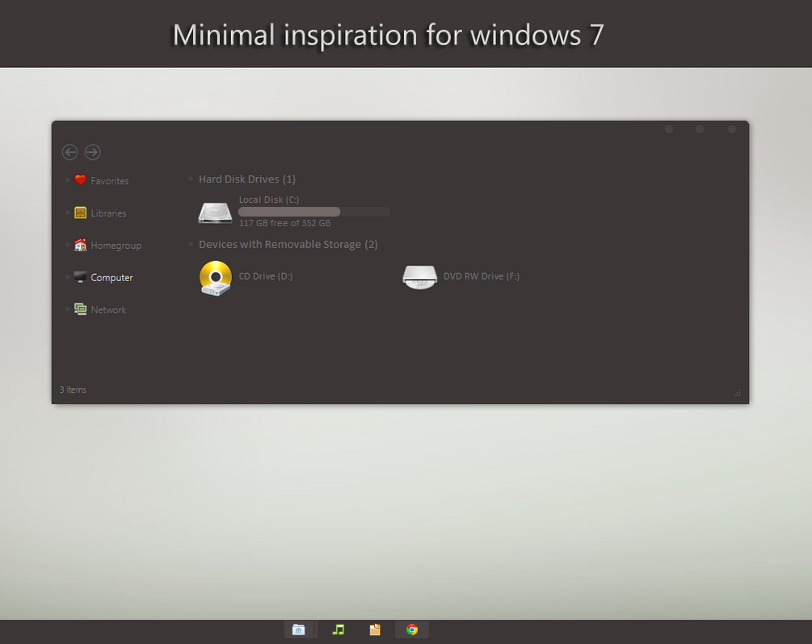Viewport: 812px width, 644px height.
Task: Expand the Network tree node dot
Action: 67,309
